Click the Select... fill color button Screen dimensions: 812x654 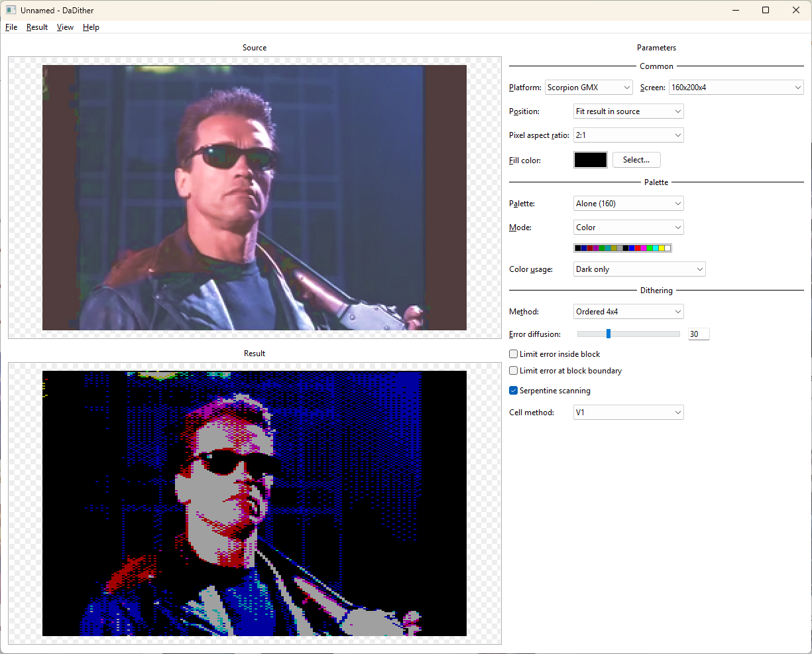[636, 160]
